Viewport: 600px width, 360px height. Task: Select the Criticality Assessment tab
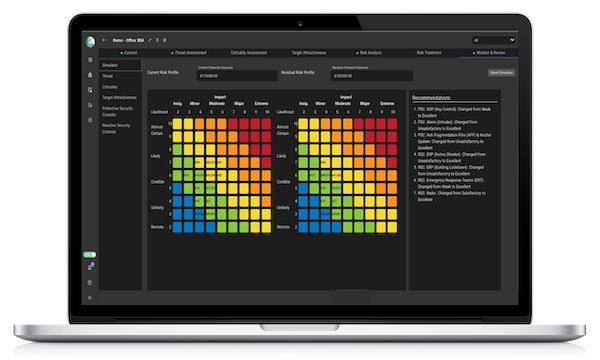(x=249, y=53)
